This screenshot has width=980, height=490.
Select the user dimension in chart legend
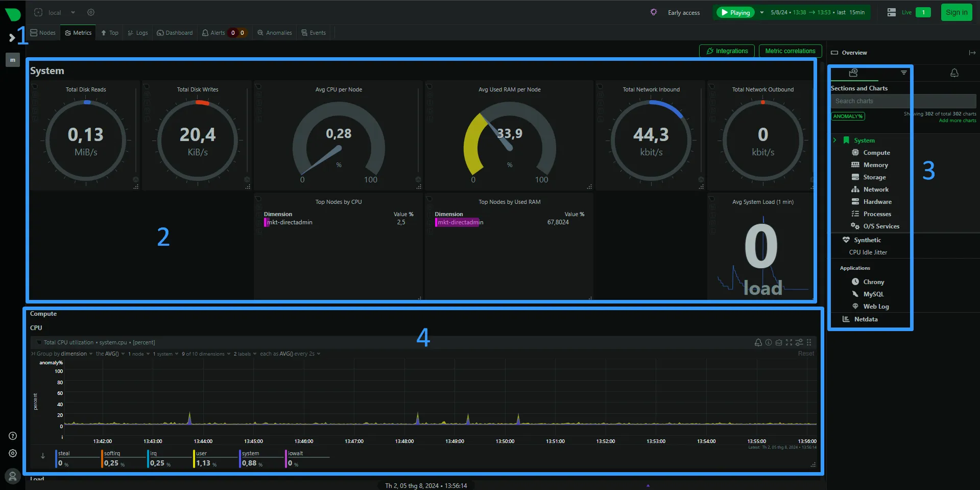click(x=202, y=453)
